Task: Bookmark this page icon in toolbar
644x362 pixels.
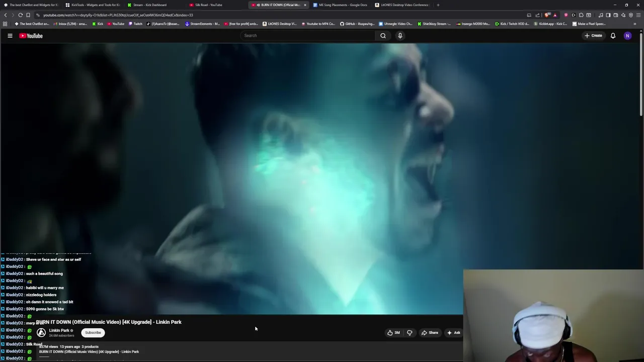Action: coord(28,15)
